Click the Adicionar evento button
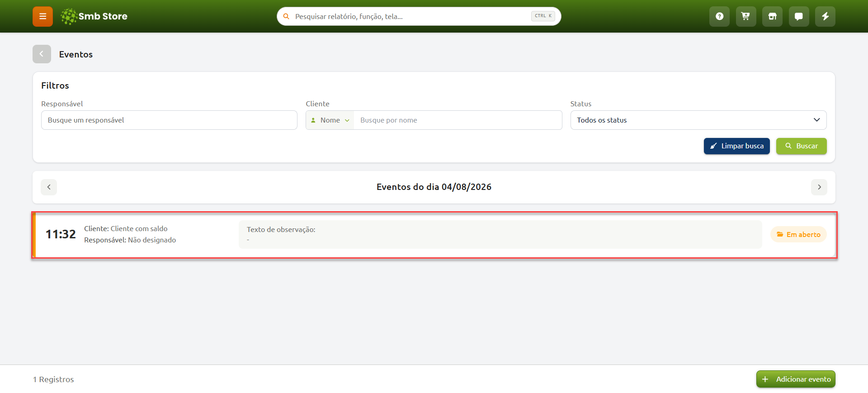 796,379
